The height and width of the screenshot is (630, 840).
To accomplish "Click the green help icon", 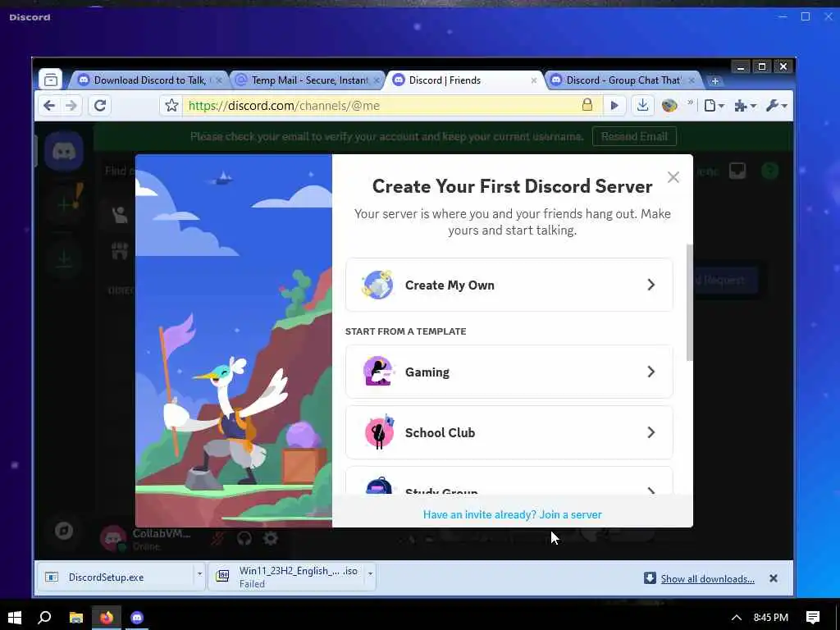I will [769, 171].
